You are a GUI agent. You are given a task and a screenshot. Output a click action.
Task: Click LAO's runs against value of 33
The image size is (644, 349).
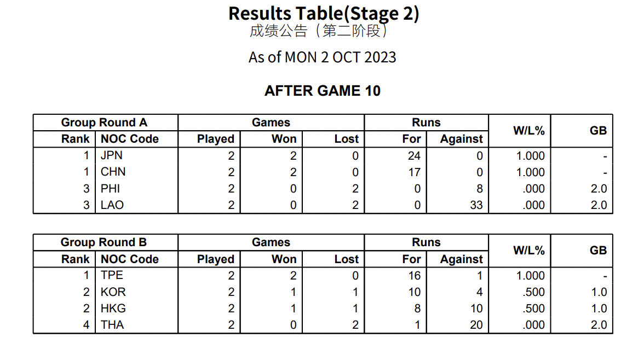[476, 205]
